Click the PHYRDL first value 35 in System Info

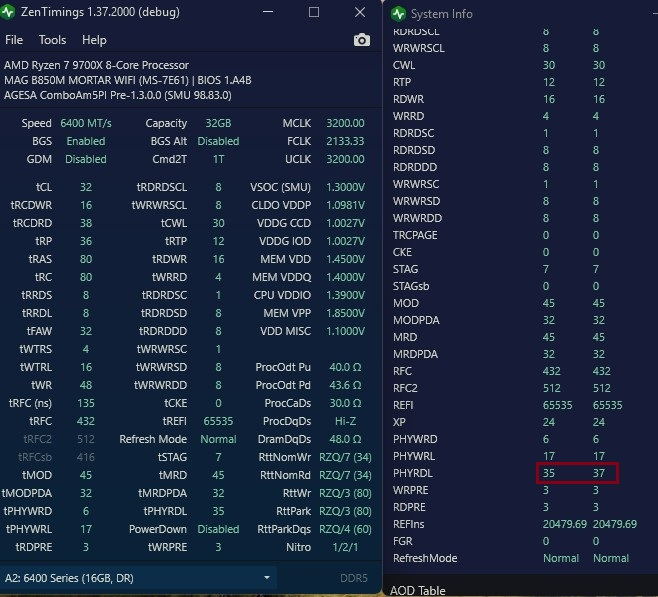(x=548, y=473)
